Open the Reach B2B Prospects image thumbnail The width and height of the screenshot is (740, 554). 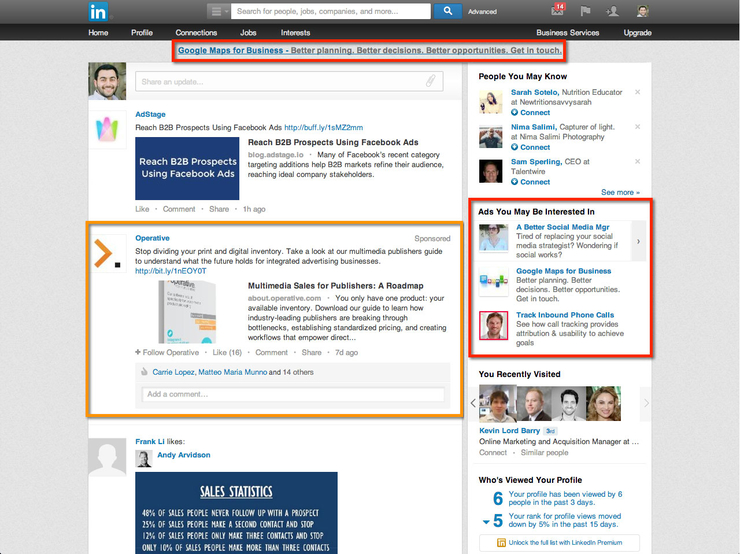(187, 168)
